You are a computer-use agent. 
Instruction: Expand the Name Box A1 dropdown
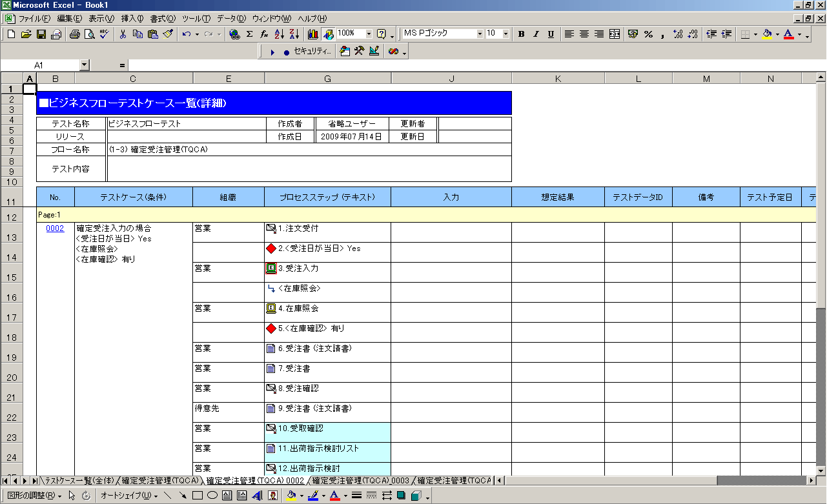[x=85, y=65]
